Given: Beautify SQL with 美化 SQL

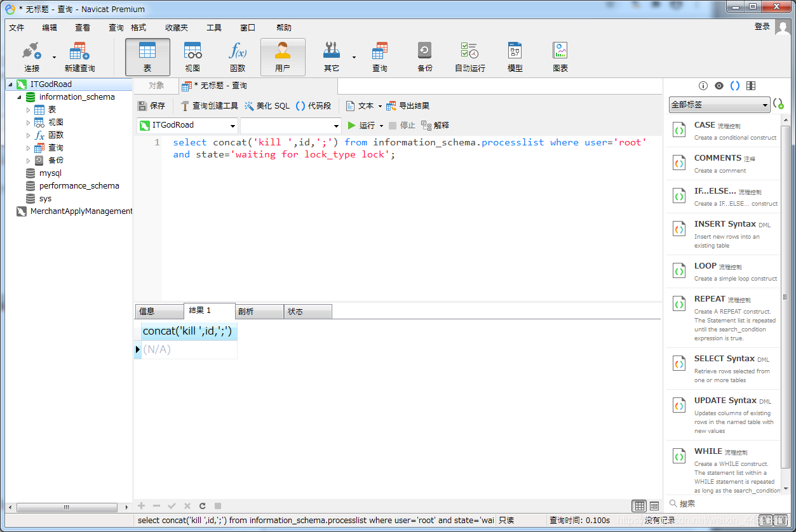Looking at the screenshot, I should (267, 106).
